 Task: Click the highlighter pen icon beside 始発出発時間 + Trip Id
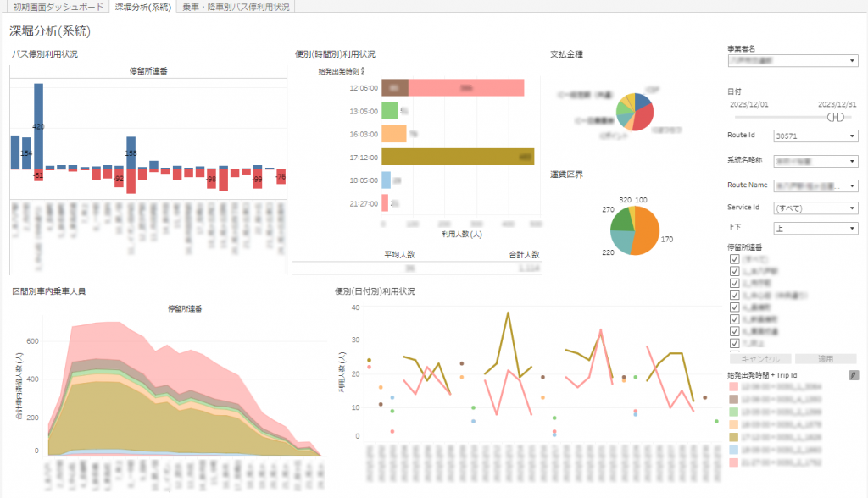click(x=854, y=375)
